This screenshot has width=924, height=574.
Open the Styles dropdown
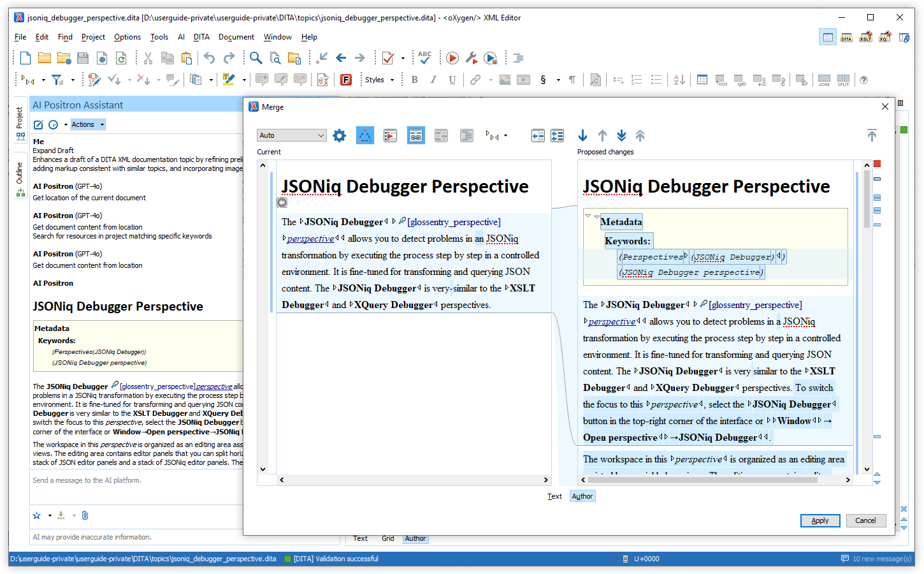[x=379, y=80]
